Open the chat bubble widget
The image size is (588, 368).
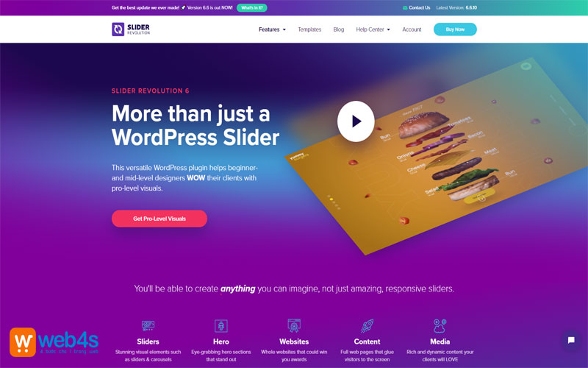(571, 340)
